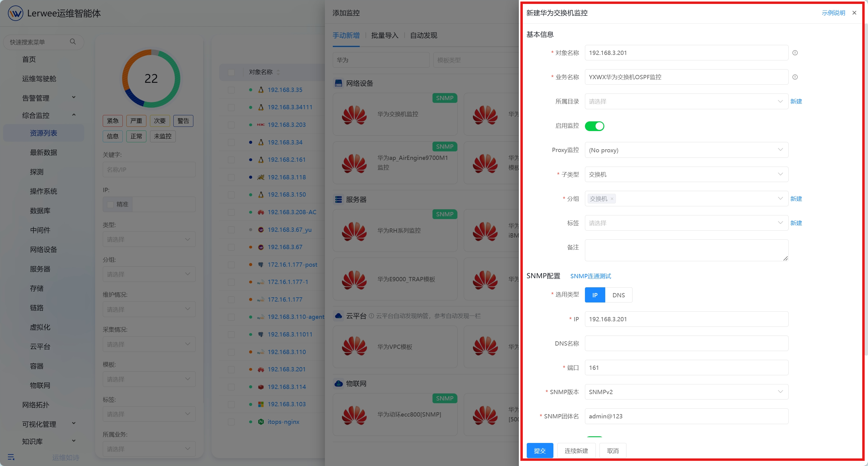Image resolution: width=868 pixels, height=466 pixels.
Task: Open the 示例说明 link
Action: (833, 13)
